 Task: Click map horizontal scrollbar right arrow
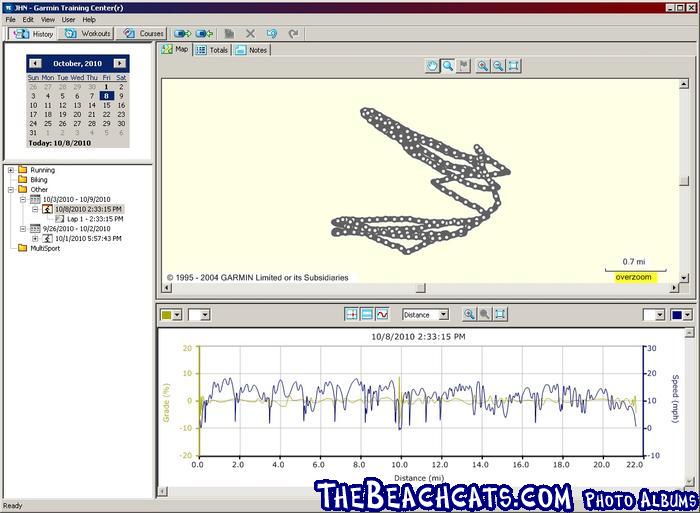pyautogui.click(x=674, y=288)
